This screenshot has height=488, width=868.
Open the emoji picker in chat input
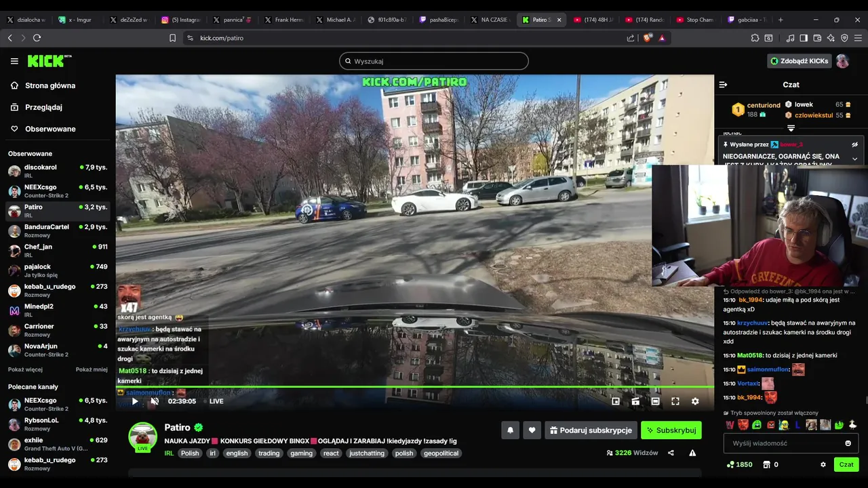coord(848,443)
